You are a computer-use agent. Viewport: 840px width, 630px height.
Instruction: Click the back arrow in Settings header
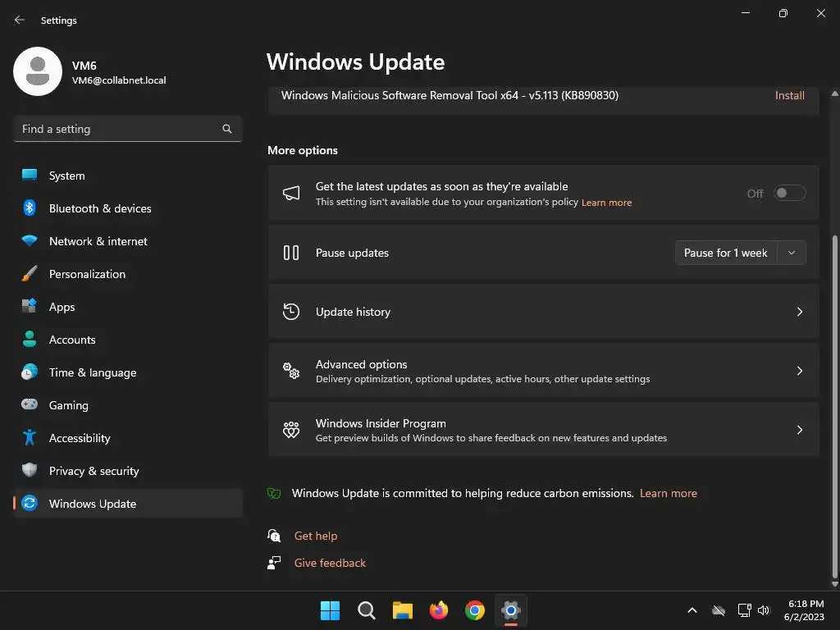(x=20, y=20)
